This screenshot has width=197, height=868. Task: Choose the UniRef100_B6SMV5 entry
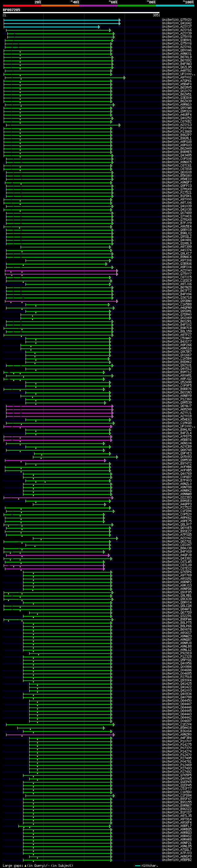point(177,88)
